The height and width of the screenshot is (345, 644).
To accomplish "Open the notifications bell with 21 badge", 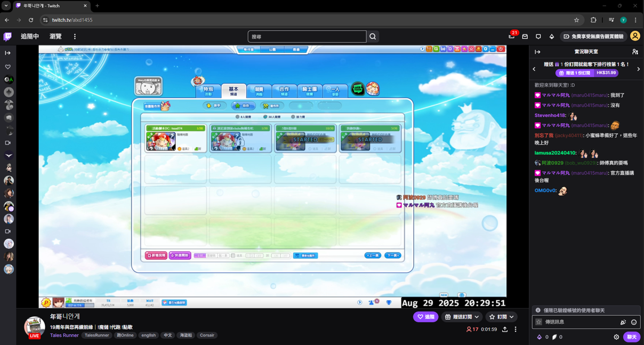I will click(x=512, y=36).
